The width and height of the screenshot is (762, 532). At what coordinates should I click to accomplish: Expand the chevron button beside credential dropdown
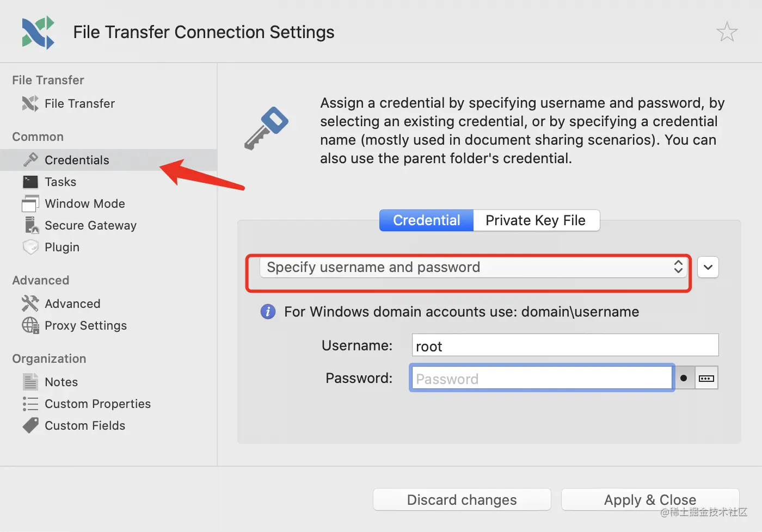pos(708,267)
